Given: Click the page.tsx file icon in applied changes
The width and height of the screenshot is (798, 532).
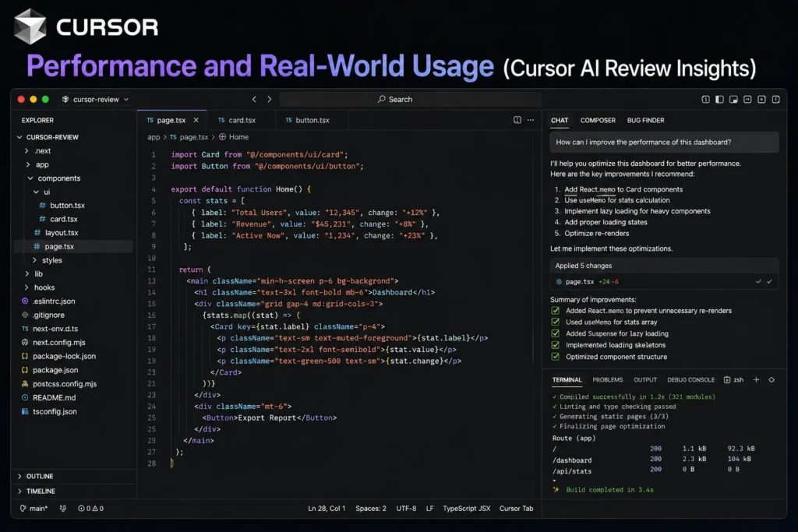Looking at the screenshot, I should click(559, 281).
